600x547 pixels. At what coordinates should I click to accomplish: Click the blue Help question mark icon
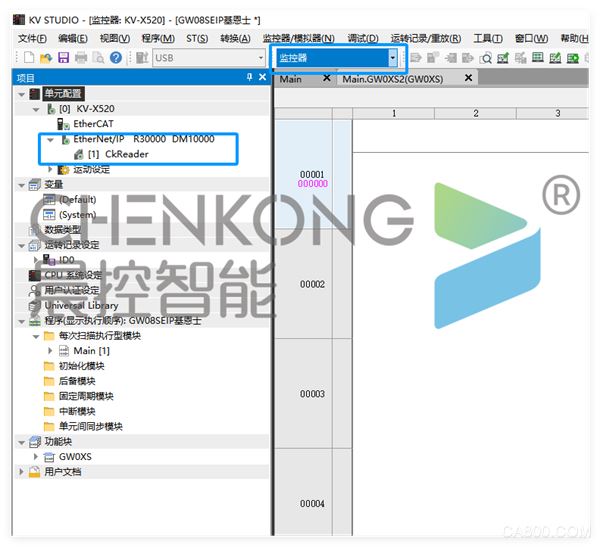pyautogui.click(x=116, y=58)
